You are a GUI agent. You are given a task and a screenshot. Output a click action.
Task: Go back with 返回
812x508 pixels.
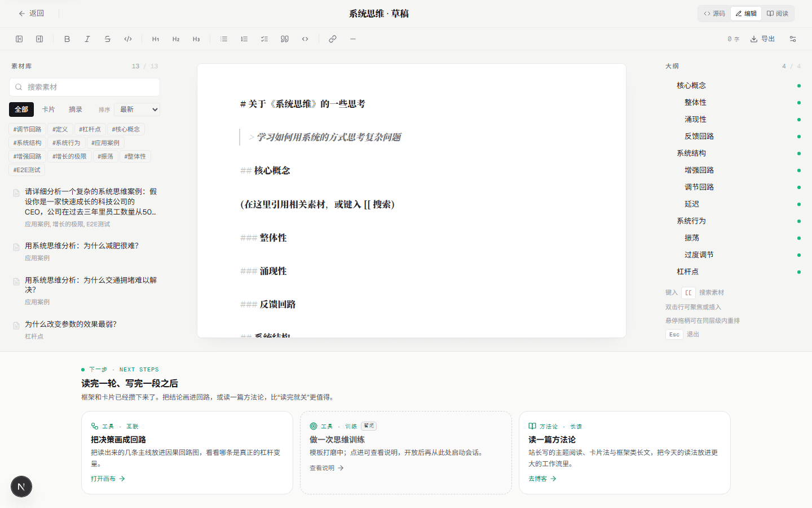point(31,13)
